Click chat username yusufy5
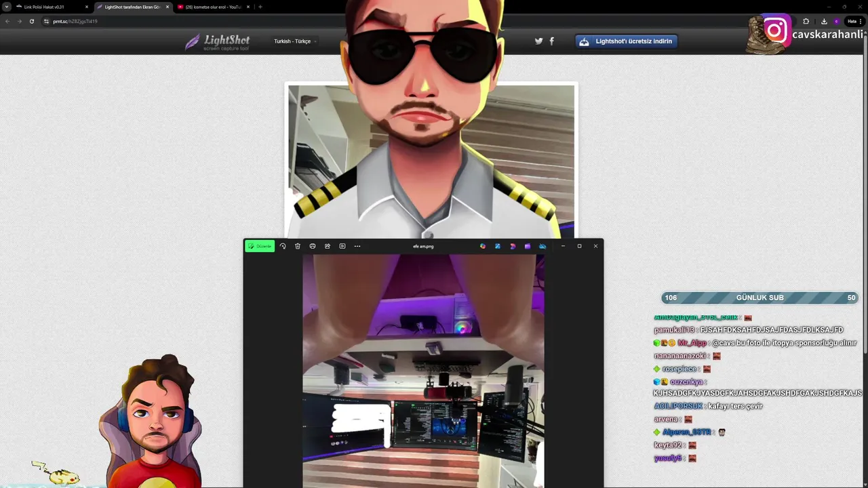The image size is (868, 488). coord(667,458)
